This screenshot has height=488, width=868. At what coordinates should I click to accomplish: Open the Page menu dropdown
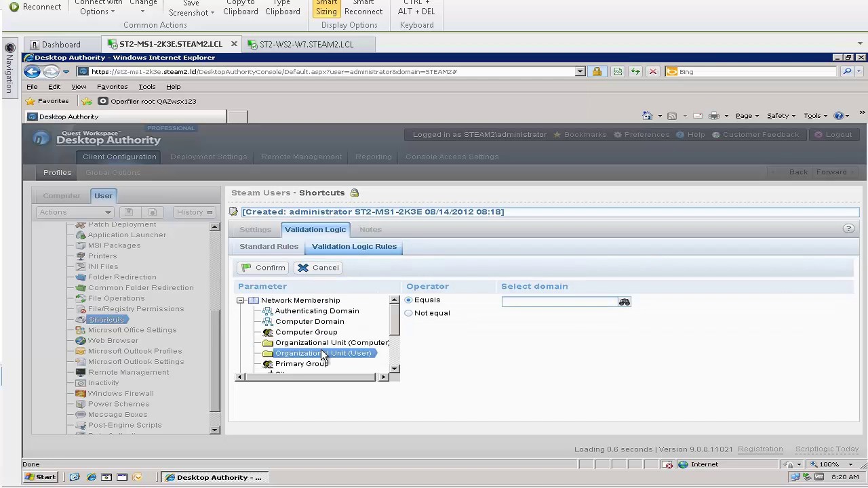pos(747,116)
